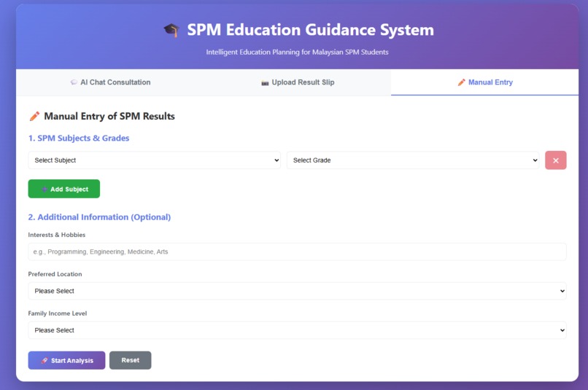Click the 'Family Income Level' label
Image resolution: width=588 pixels, height=390 pixels.
[x=58, y=313]
